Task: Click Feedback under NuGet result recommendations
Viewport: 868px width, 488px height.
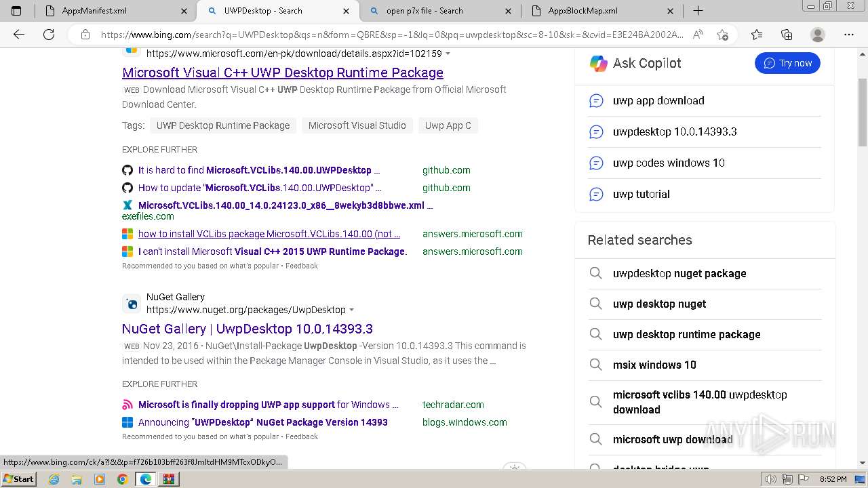Action: click(302, 436)
